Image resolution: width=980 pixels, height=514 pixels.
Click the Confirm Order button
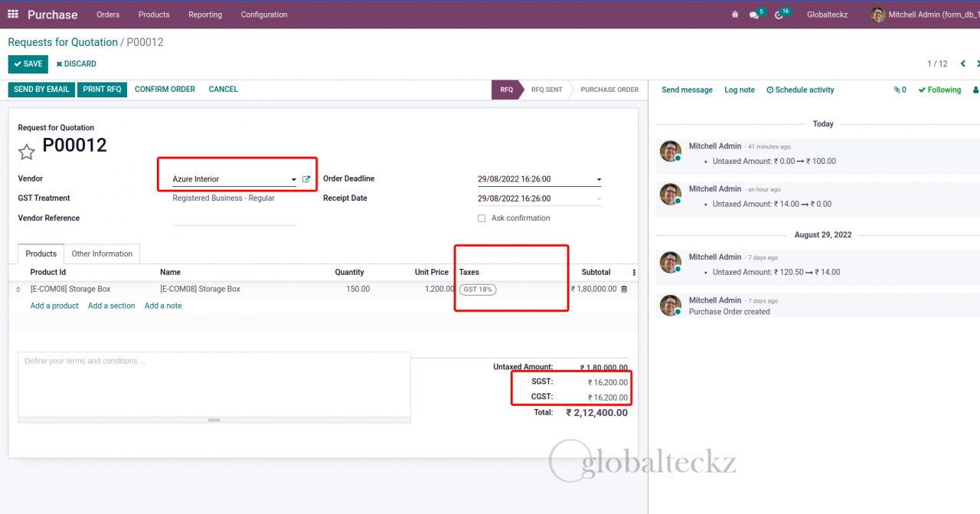165,90
